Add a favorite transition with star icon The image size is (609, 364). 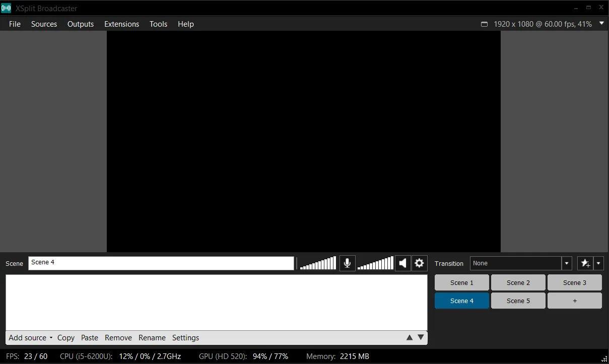[x=585, y=263]
